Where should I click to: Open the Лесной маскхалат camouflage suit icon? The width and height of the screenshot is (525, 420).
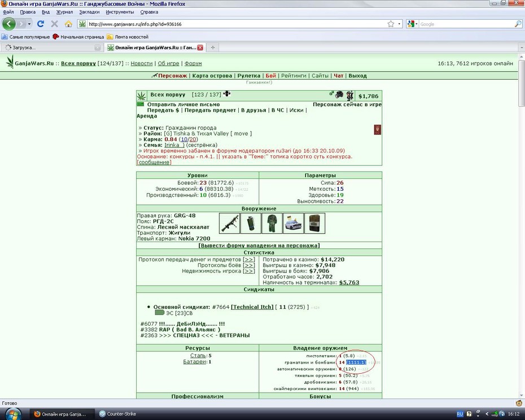coord(272,224)
